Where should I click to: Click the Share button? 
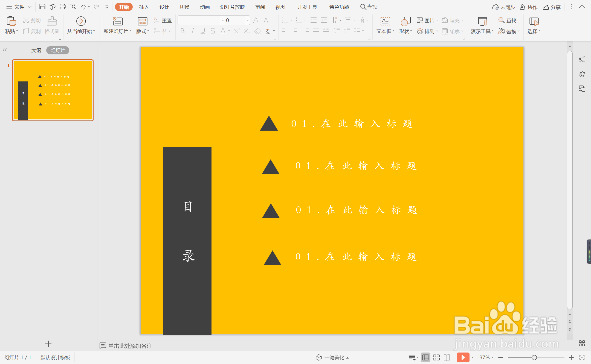click(552, 7)
